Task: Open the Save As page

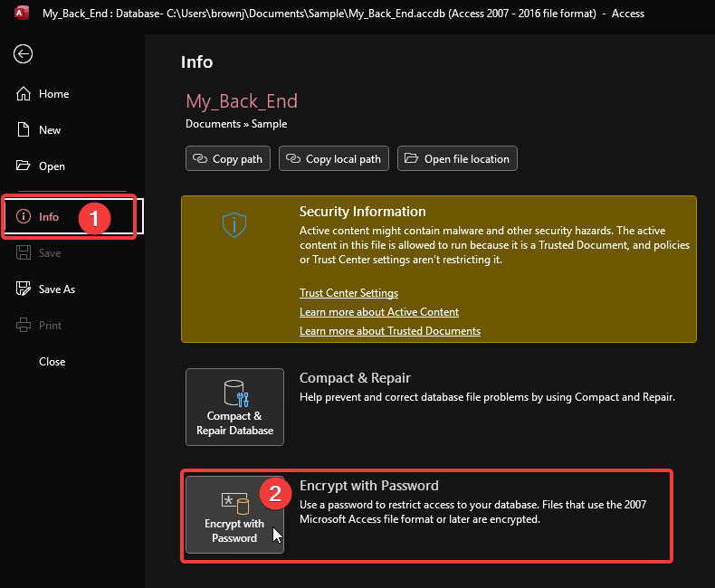Action: [x=56, y=289]
